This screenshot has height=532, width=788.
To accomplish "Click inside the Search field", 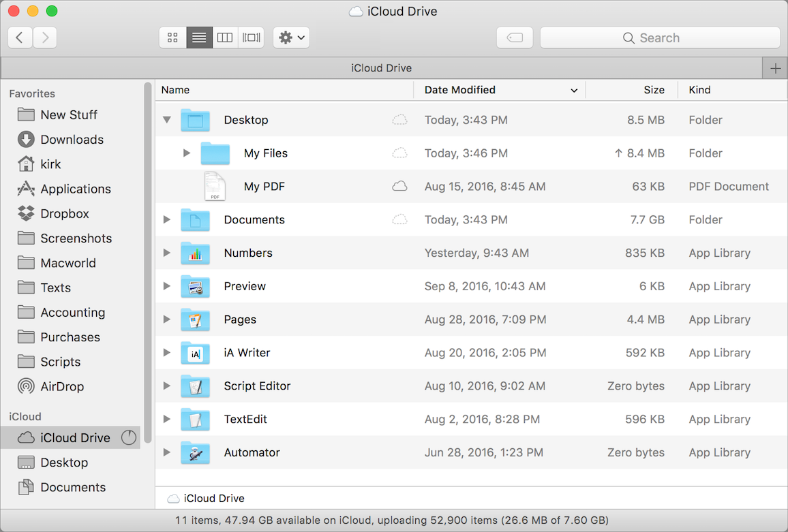I will [659, 37].
